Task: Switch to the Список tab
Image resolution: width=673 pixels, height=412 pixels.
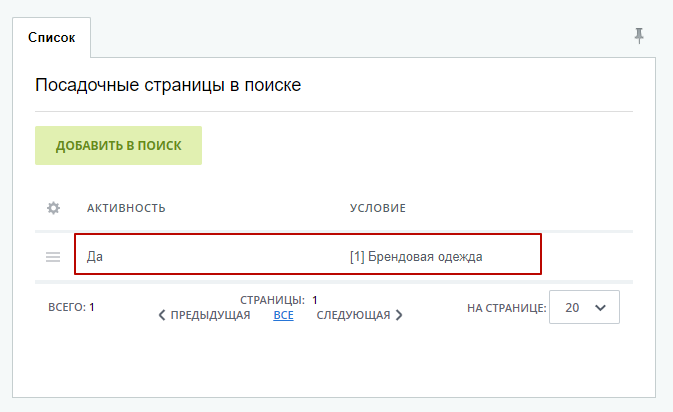Action: coord(51,37)
